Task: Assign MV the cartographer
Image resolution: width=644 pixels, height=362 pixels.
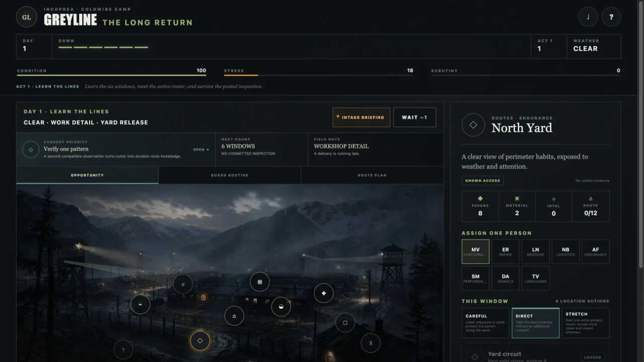Action: (x=475, y=251)
